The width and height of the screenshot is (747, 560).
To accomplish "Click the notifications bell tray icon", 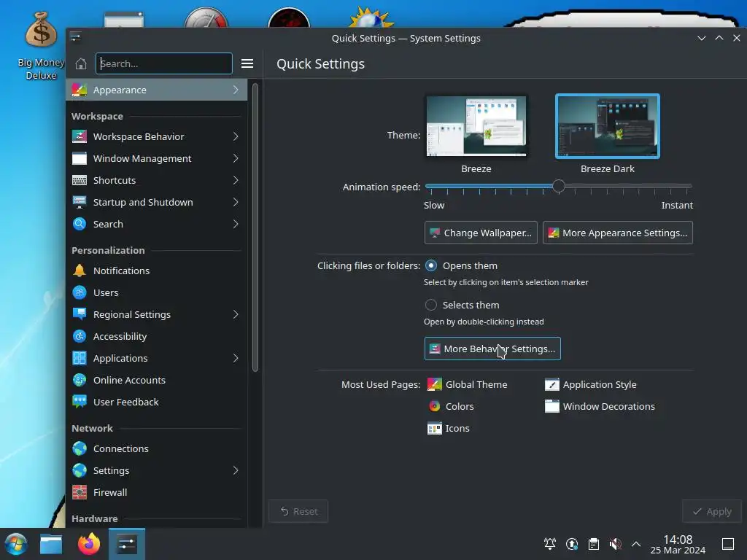I will (x=550, y=544).
